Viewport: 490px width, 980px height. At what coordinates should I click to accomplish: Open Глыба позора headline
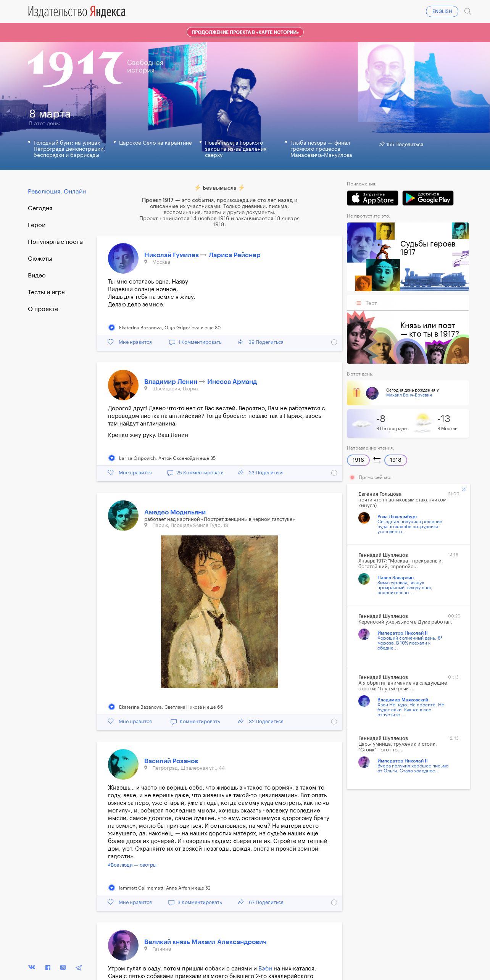(x=321, y=149)
